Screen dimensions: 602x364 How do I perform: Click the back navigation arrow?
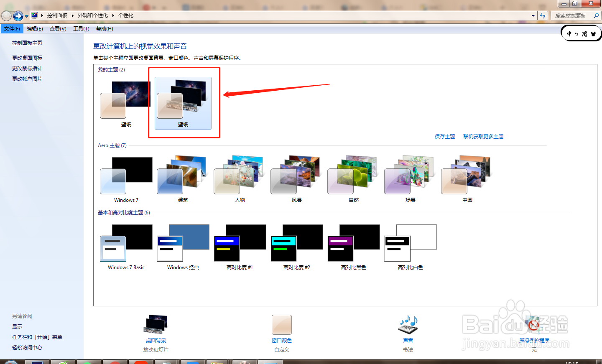(6, 16)
